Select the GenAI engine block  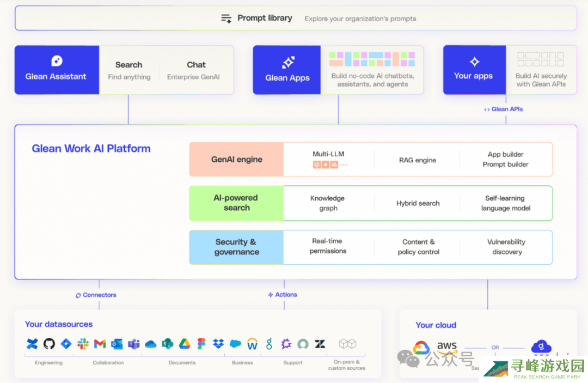tap(236, 160)
